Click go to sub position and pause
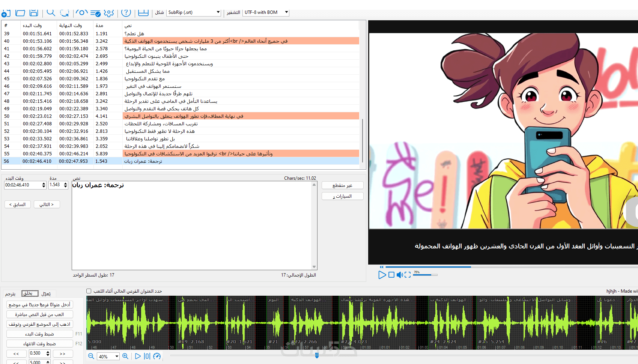The image size is (638, 364). pos(39,324)
